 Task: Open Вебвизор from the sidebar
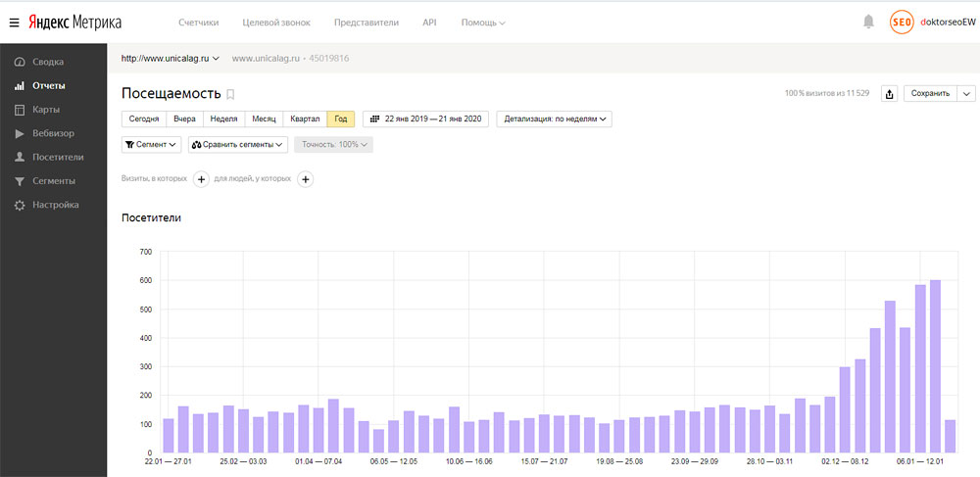(53, 133)
